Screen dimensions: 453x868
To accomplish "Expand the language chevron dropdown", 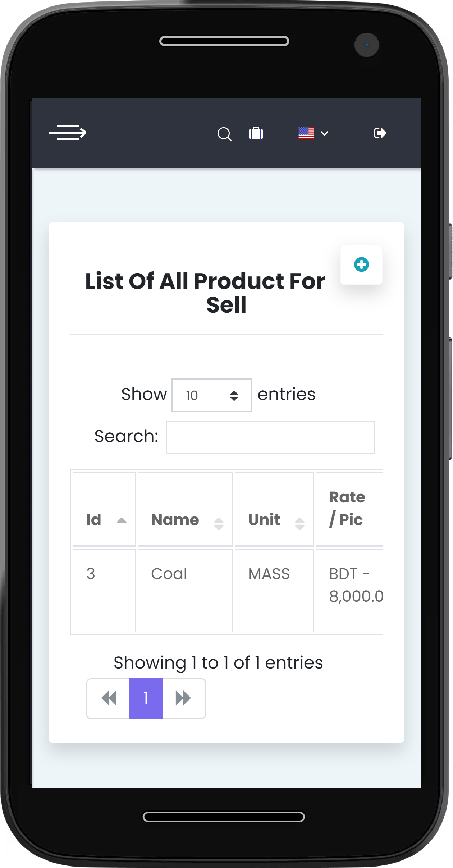I will click(324, 134).
